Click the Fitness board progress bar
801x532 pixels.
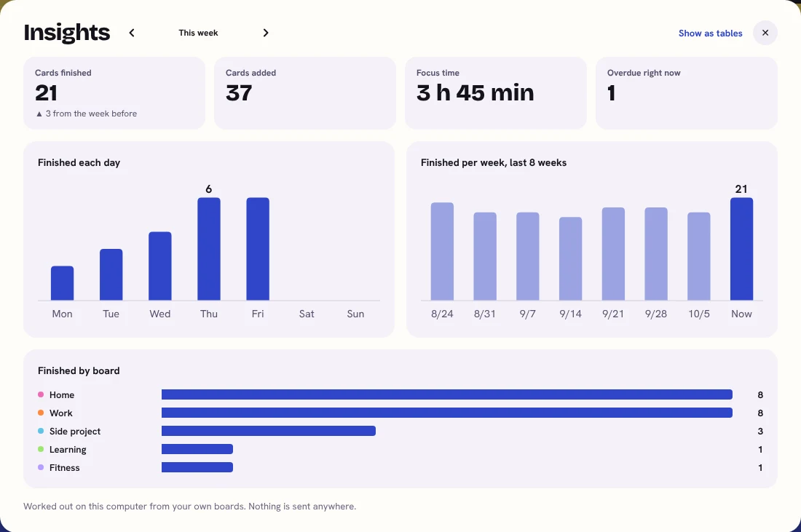tap(197, 467)
